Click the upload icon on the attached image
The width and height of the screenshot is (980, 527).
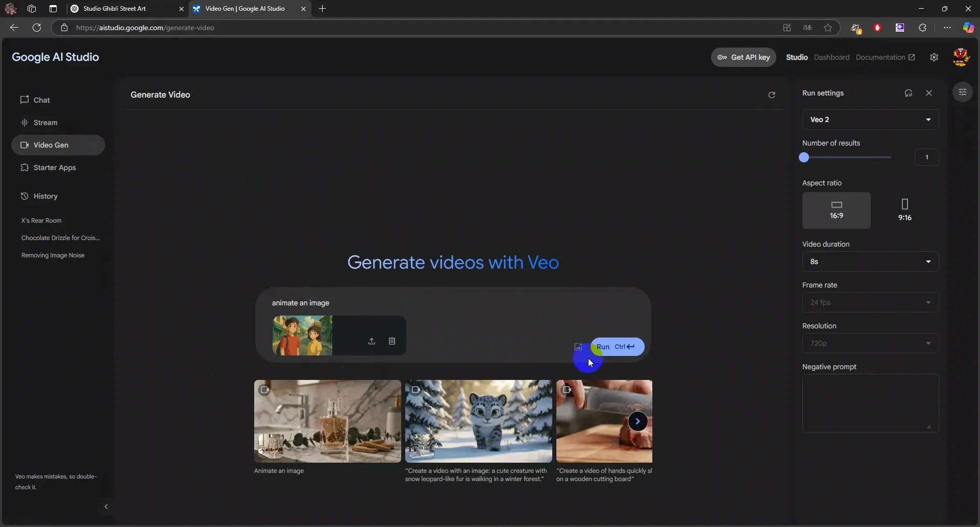point(372,341)
